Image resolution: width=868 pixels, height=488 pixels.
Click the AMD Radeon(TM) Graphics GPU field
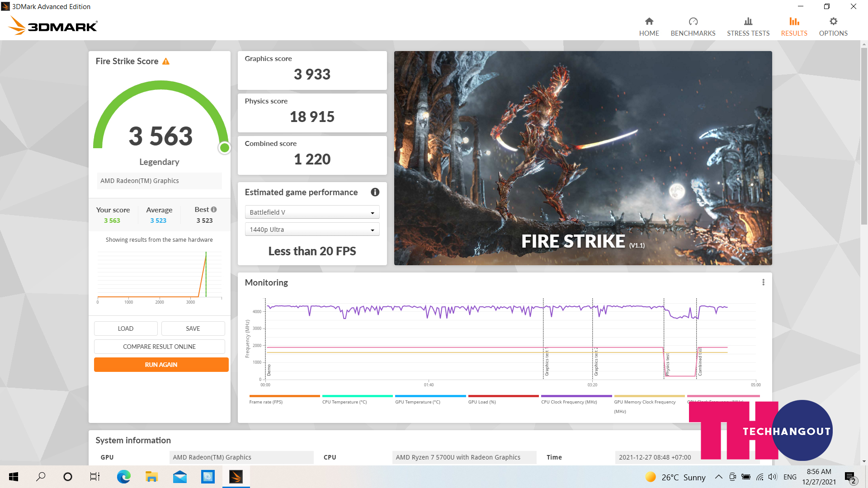click(241, 457)
